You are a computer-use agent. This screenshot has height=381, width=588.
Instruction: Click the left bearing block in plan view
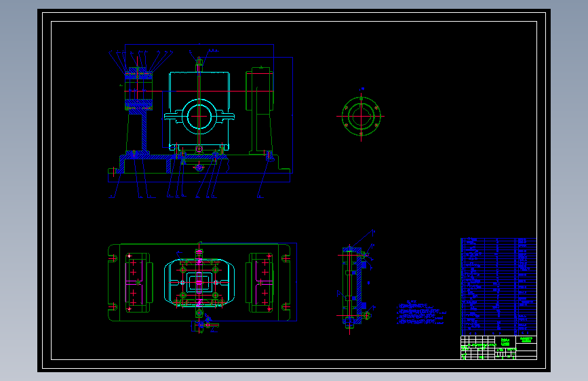coord(138,283)
